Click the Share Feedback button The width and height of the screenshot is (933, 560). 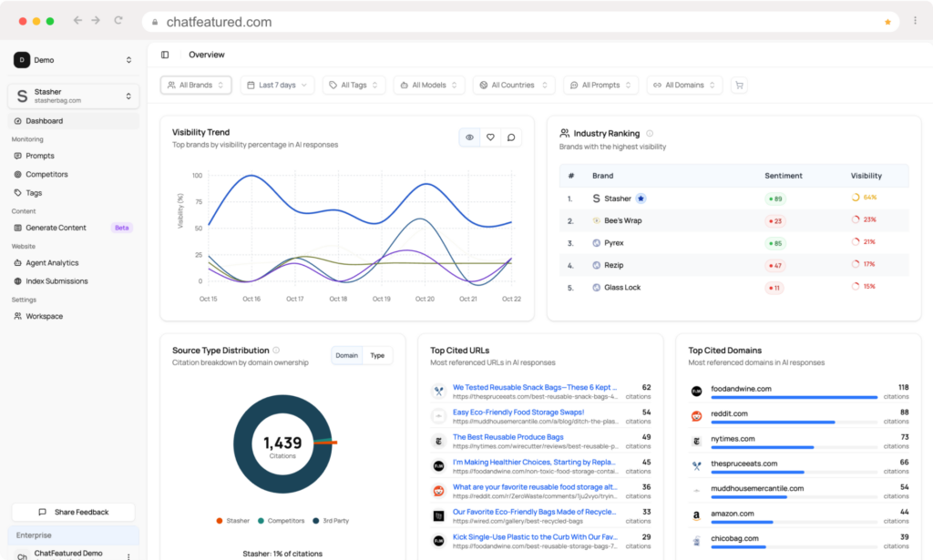(73, 512)
